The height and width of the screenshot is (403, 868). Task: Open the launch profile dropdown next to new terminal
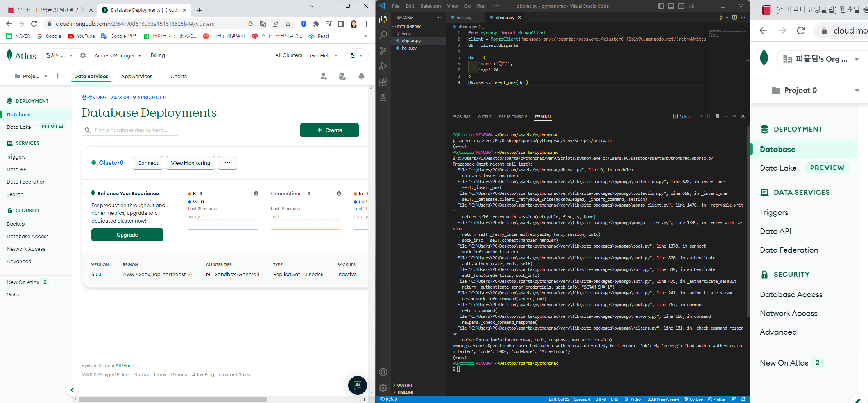click(702, 116)
